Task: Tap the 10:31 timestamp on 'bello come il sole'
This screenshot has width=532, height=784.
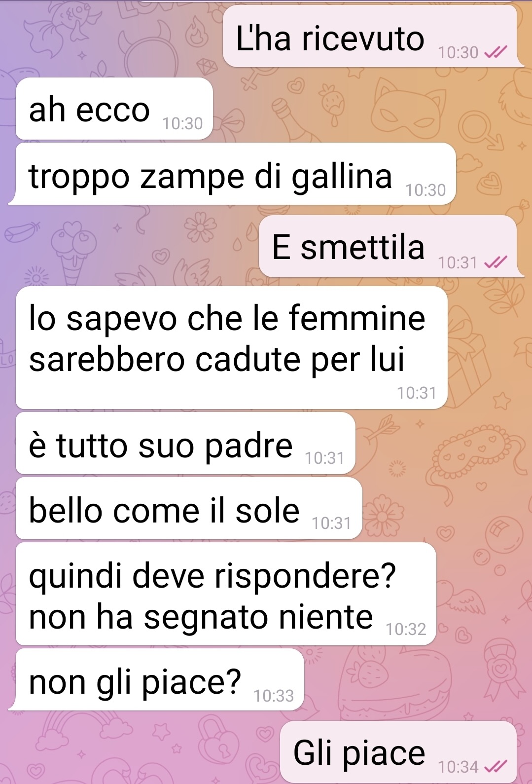Action: pos(331,523)
